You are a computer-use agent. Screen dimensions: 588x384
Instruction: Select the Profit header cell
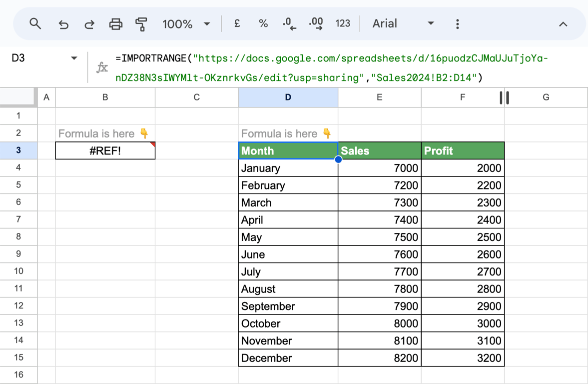463,150
